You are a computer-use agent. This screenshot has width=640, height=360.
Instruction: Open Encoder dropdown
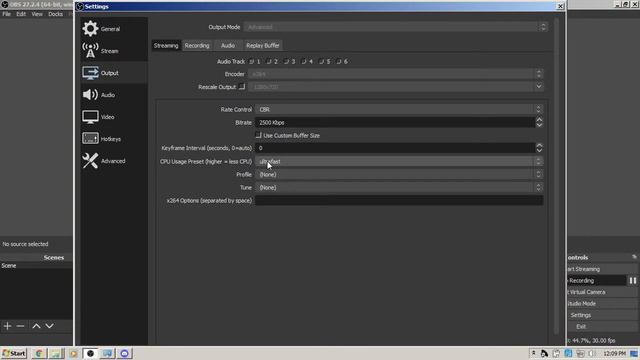tap(396, 74)
